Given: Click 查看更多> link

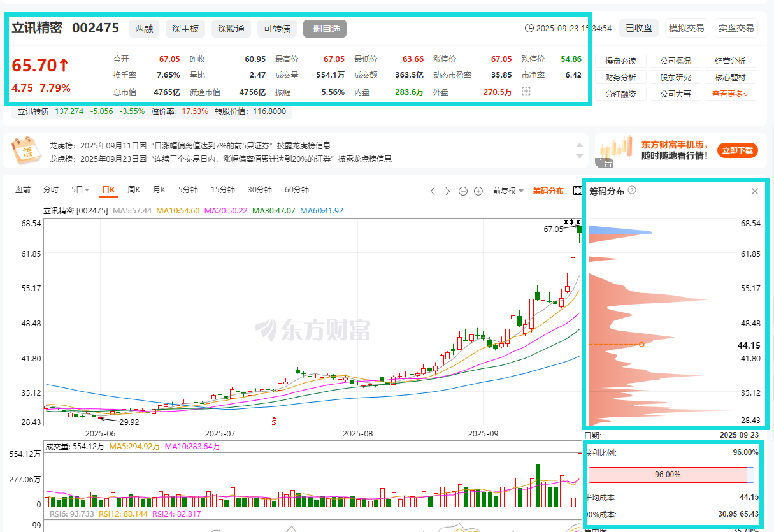Looking at the screenshot, I should (x=730, y=94).
